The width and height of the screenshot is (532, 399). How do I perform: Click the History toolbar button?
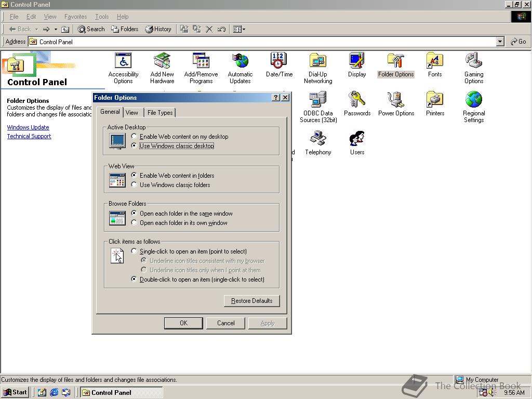(158, 29)
